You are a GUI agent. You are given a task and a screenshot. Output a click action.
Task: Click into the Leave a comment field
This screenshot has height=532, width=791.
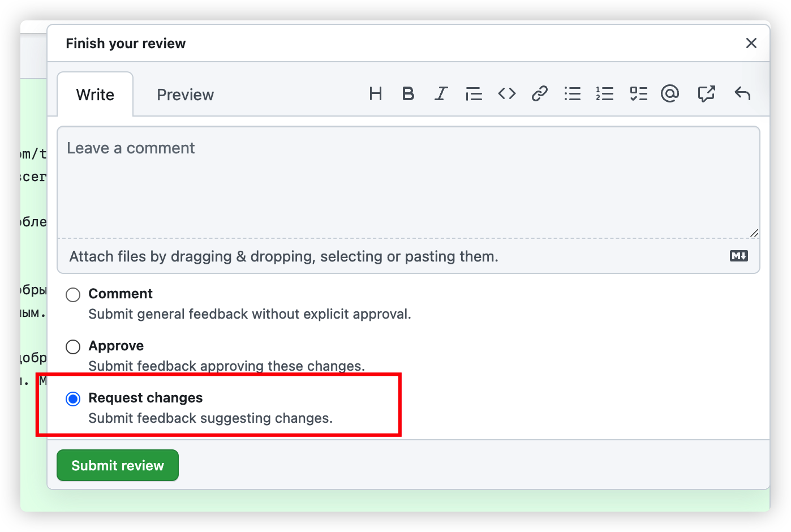click(x=407, y=181)
